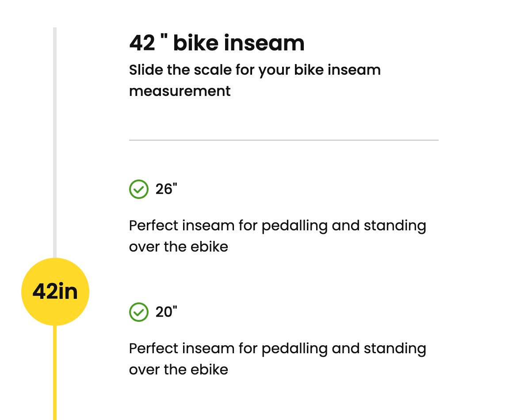Viewport: 528px width, 420px height.
Task: Click the inch mark in the heading
Action: point(164,38)
